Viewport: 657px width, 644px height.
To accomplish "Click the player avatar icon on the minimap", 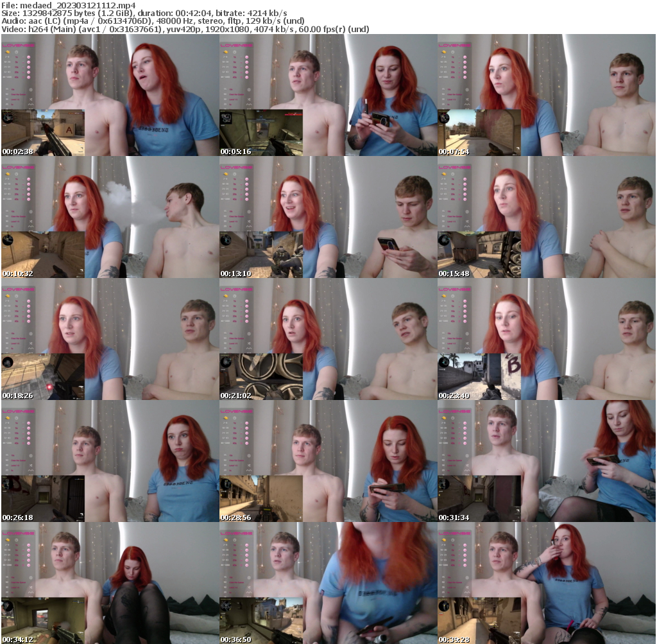I will (x=7, y=118).
